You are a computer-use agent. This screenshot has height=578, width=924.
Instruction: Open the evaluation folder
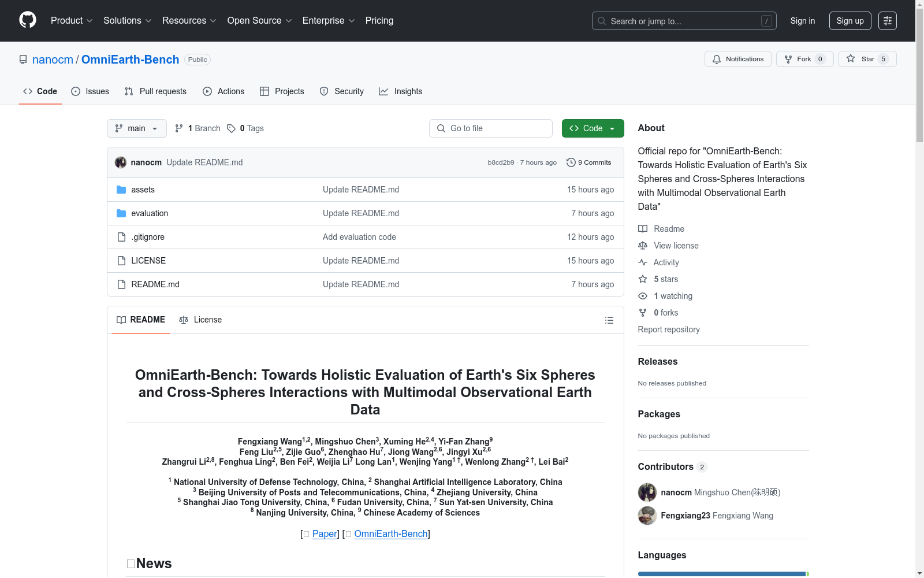coord(150,213)
